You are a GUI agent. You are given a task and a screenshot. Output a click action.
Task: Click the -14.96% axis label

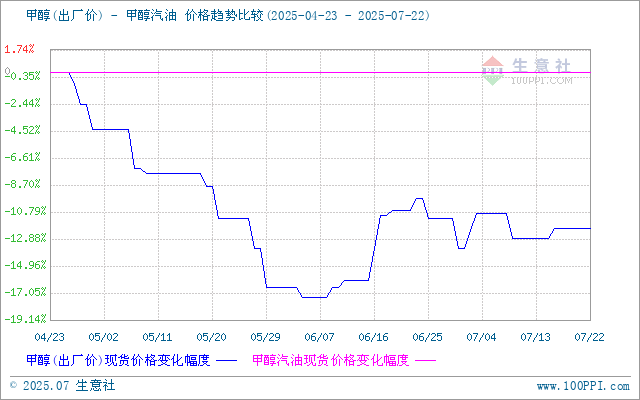pyautogui.click(x=25, y=266)
